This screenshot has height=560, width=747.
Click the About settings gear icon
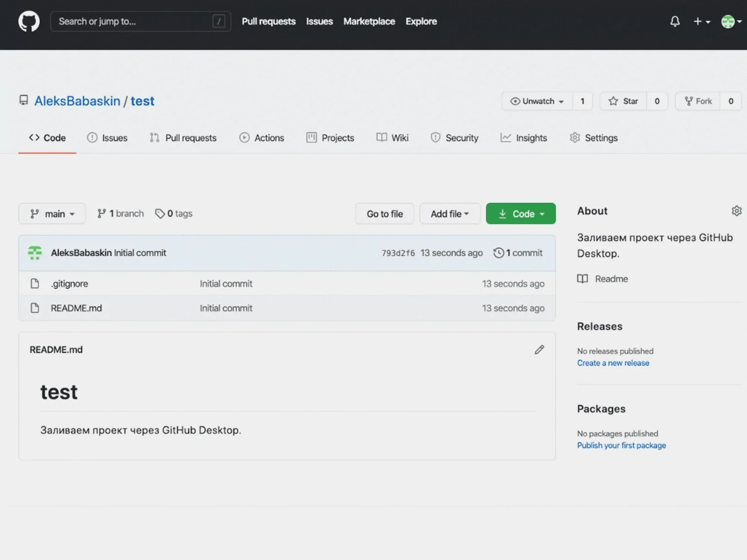(x=736, y=210)
